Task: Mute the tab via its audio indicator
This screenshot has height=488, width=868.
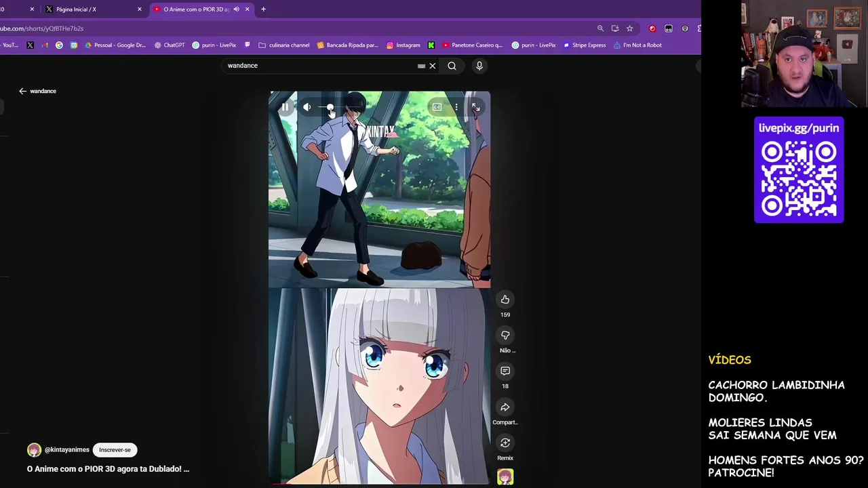Action: coord(236,9)
